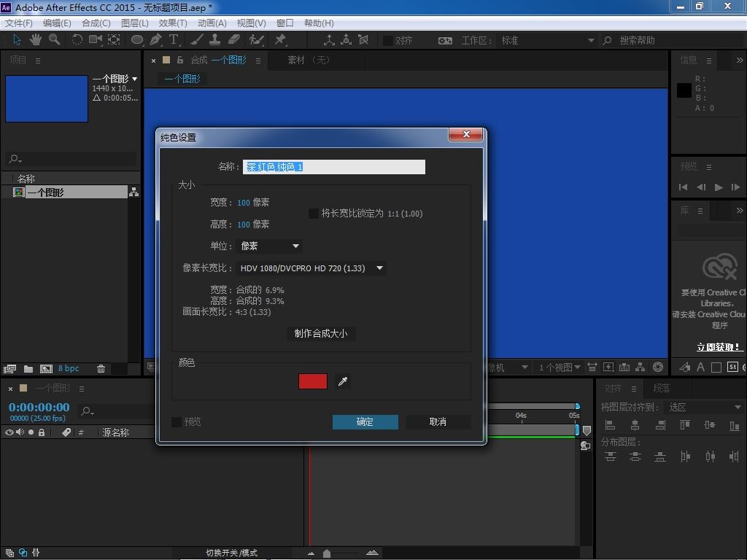
Task: Select the Puppet Pin tool
Action: pyautogui.click(x=280, y=40)
